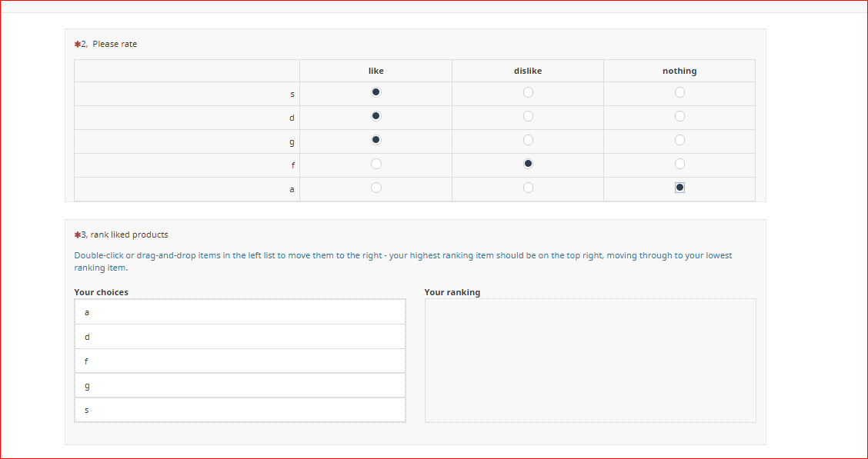The image size is (868, 459).
Task: Select 'nothing' radio for row a
Action: pos(679,188)
